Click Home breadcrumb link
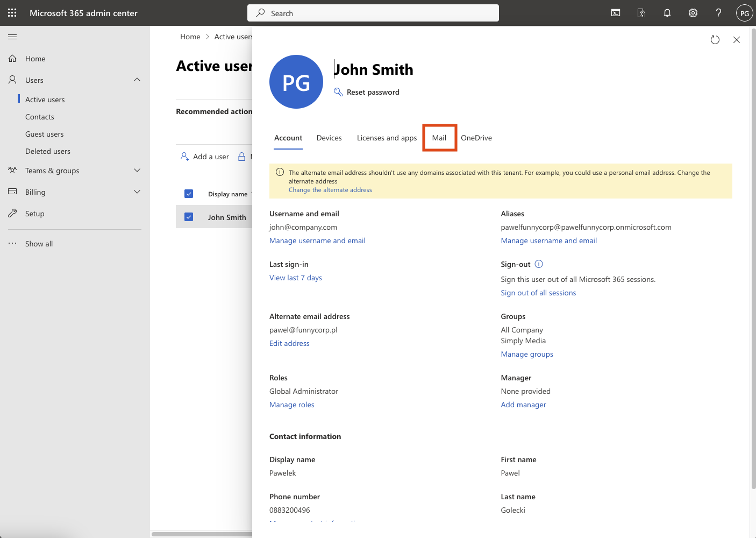This screenshot has width=756, height=538. [190, 37]
